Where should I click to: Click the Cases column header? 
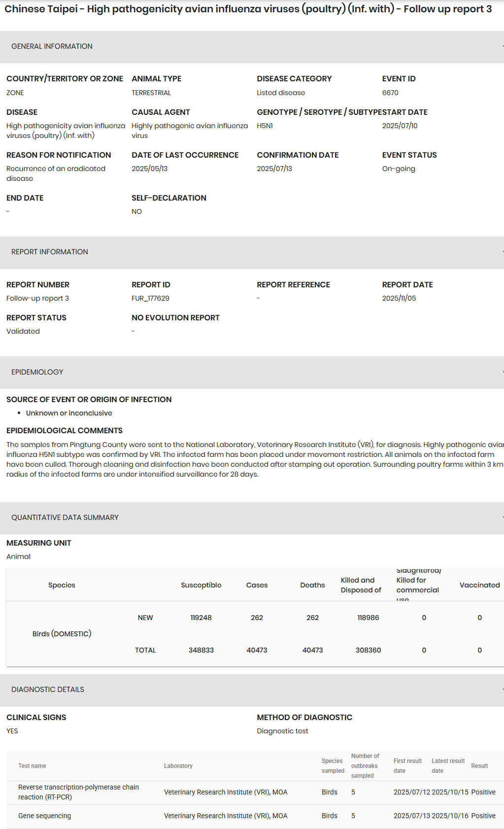(x=257, y=585)
